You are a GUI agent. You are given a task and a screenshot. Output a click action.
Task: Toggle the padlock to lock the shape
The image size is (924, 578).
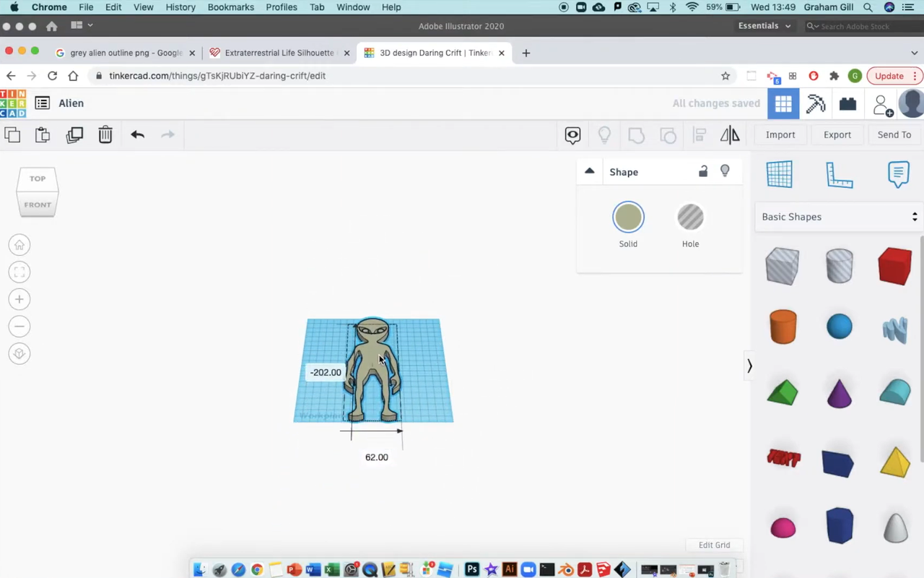click(703, 171)
